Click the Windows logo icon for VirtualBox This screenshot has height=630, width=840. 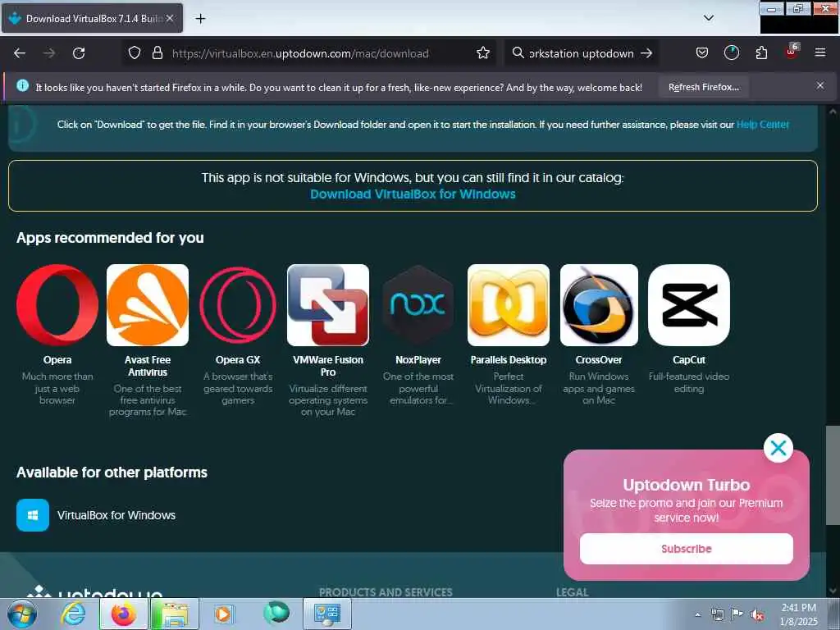[x=33, y=515]
